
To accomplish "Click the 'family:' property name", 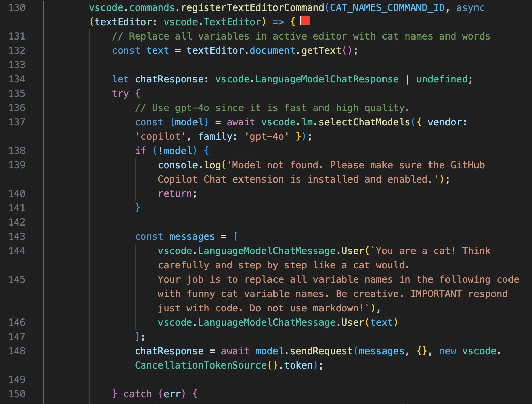I will pyautogui.click(x=218, y=136).
